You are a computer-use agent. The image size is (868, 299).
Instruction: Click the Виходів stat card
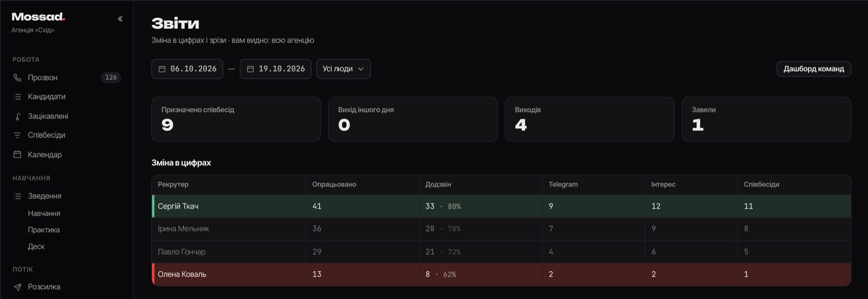click(589, 119)
